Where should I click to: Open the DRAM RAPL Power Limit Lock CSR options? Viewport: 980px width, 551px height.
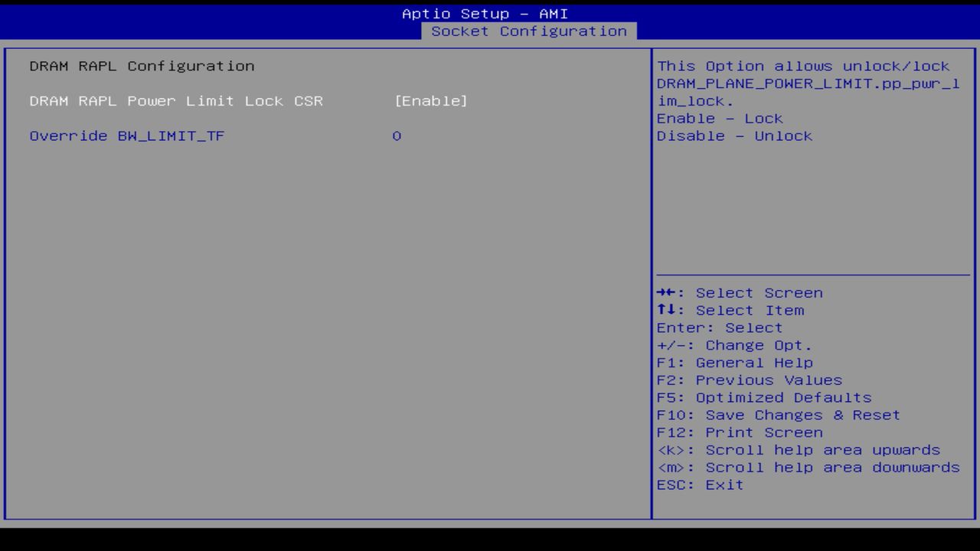click(x=176, y=100)
